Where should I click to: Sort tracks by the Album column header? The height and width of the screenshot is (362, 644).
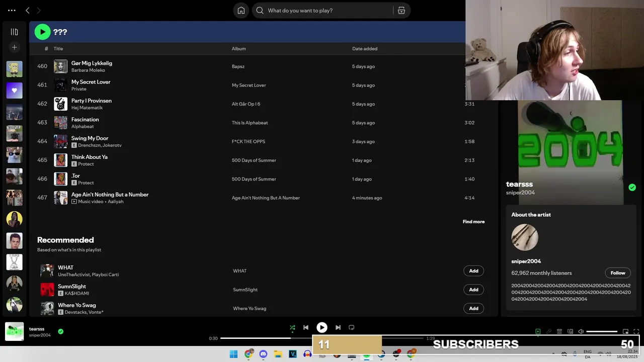238,49
